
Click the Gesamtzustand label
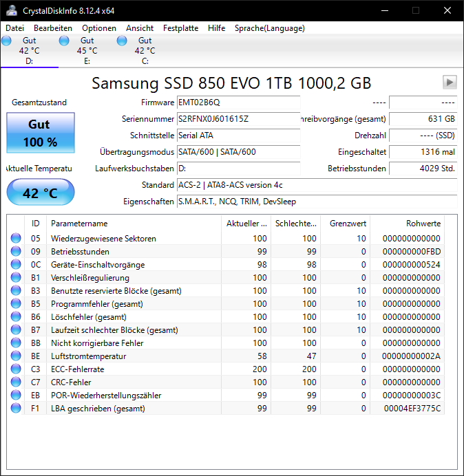coord(39,102)
